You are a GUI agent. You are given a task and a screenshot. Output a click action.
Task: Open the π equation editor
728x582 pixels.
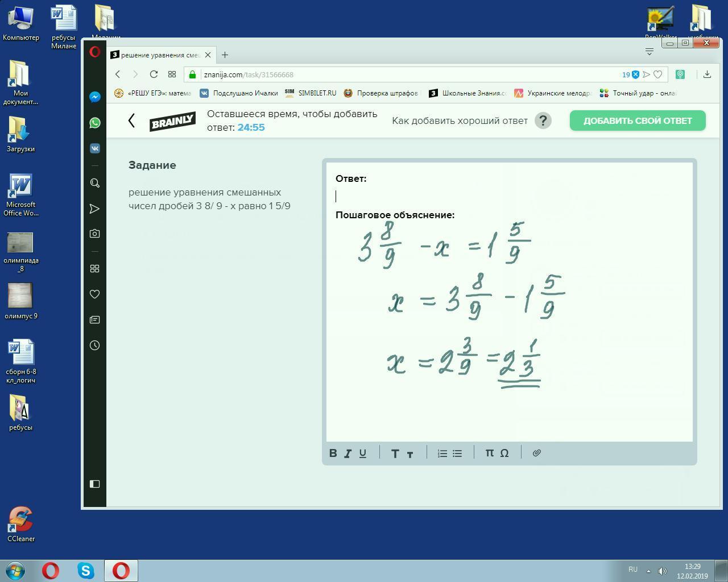[489, 453]
